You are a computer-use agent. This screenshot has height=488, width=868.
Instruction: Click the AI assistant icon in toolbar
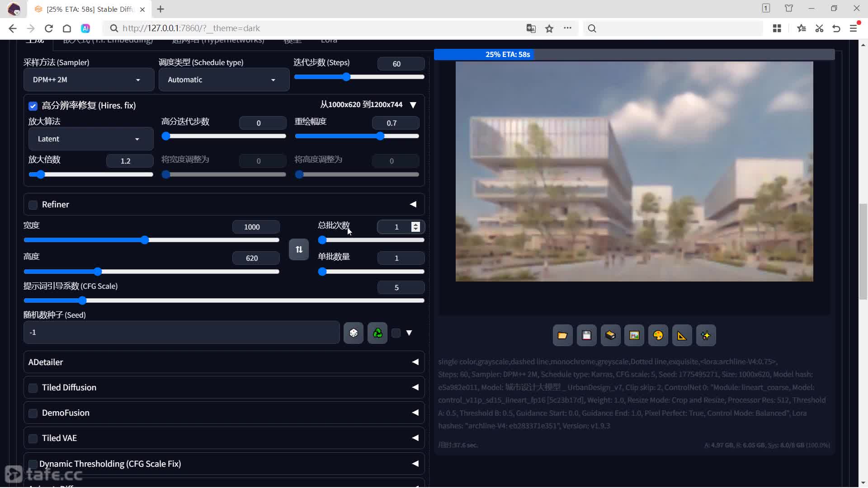coord(85,28)
